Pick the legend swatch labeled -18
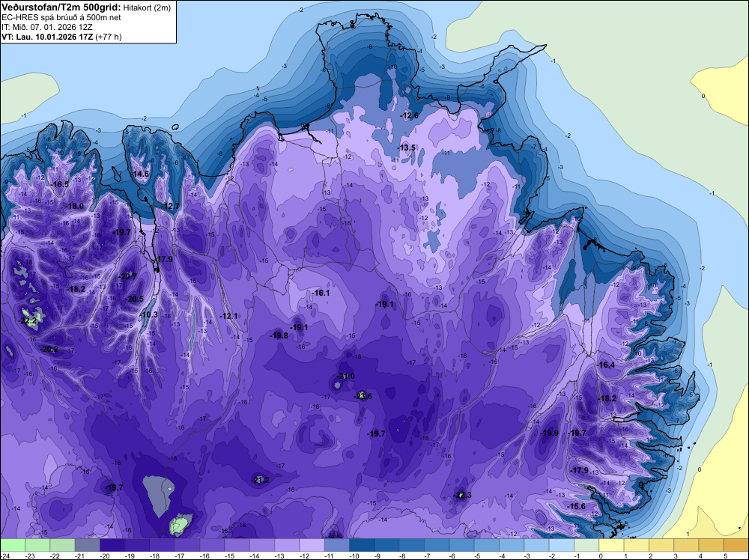749x560 pixels. click(162, 545)
